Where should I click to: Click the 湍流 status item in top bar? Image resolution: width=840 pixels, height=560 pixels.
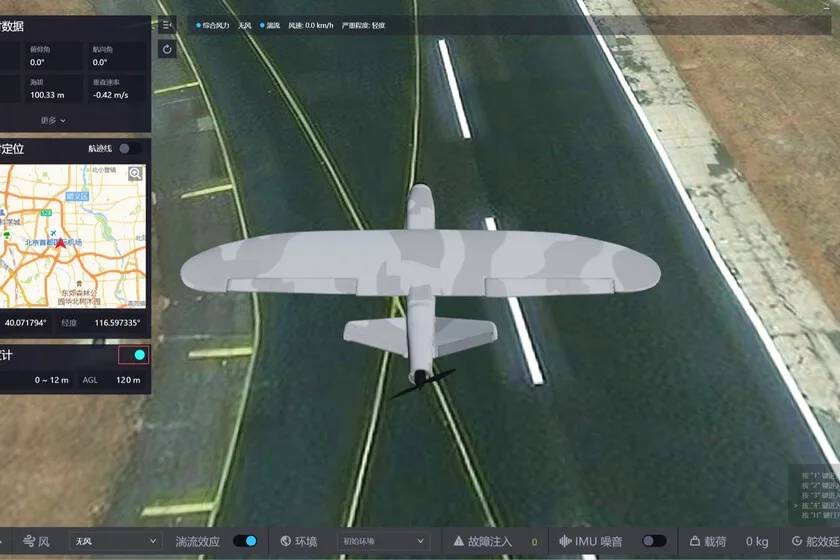click(270, 25)
